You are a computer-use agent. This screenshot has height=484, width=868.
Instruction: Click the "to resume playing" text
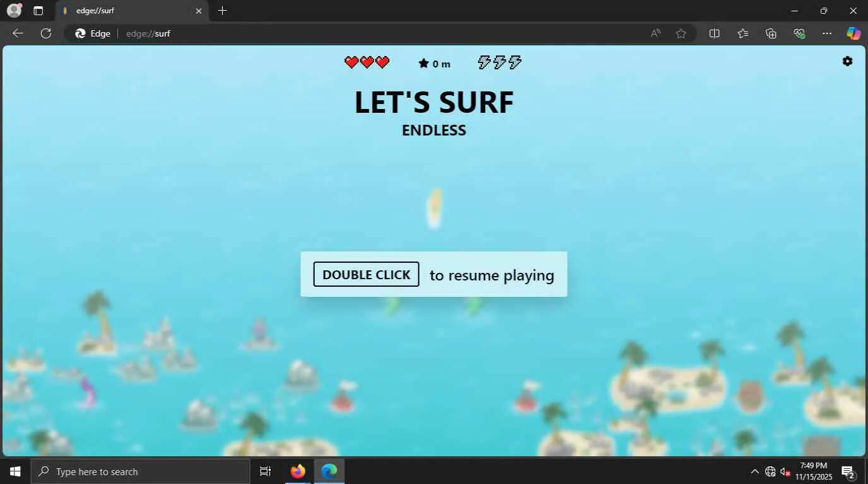[492, 275]
